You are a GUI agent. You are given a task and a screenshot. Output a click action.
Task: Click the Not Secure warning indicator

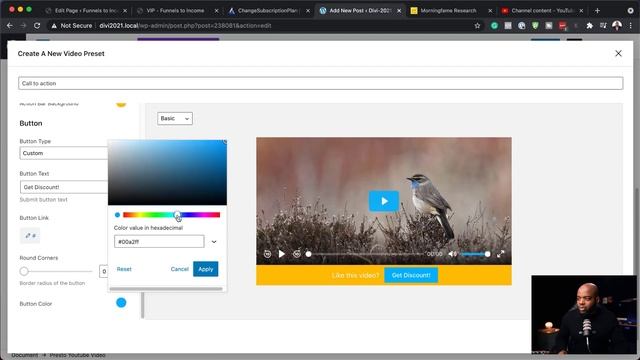point(72,26)
